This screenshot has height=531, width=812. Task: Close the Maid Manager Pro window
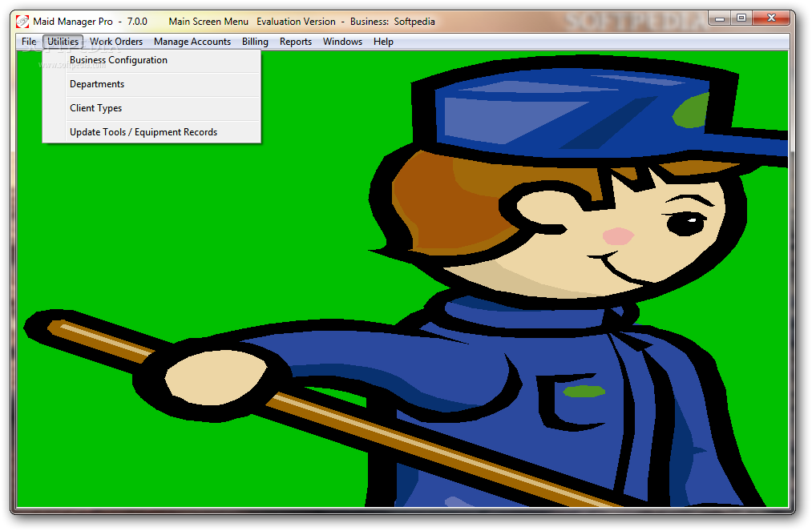coord(770,18)
